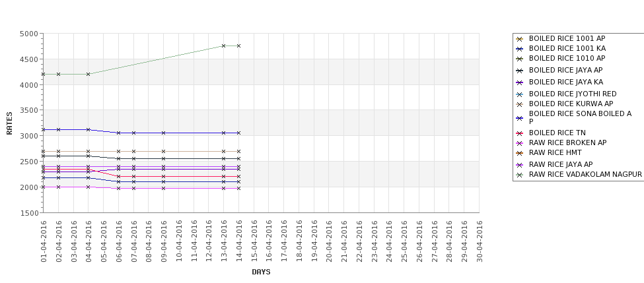Click the 04-04-2016 date label

[89, 241]
